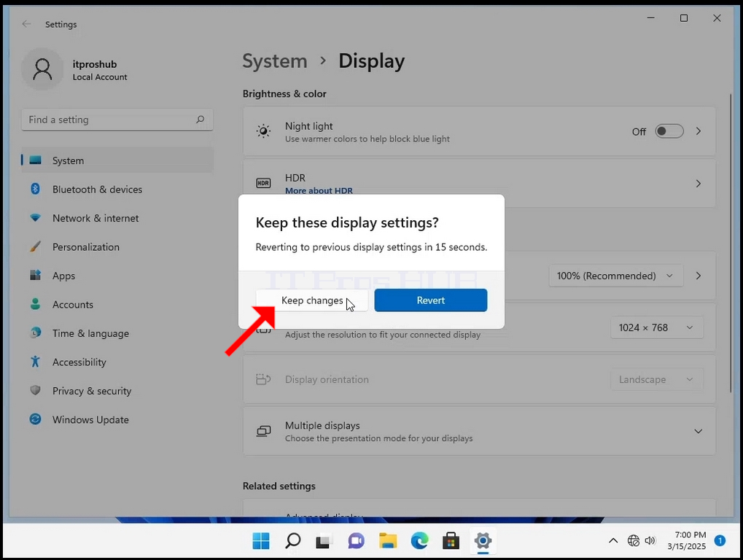Viewport: 743px width, 560px height.
Task: Show hidden tray icons
Action: click(613, 540)
